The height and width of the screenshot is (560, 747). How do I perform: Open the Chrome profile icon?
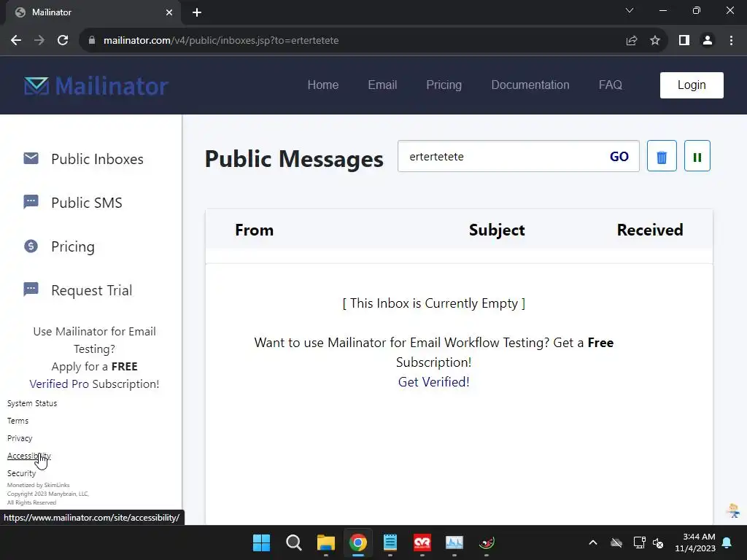[x=708, y=41]
